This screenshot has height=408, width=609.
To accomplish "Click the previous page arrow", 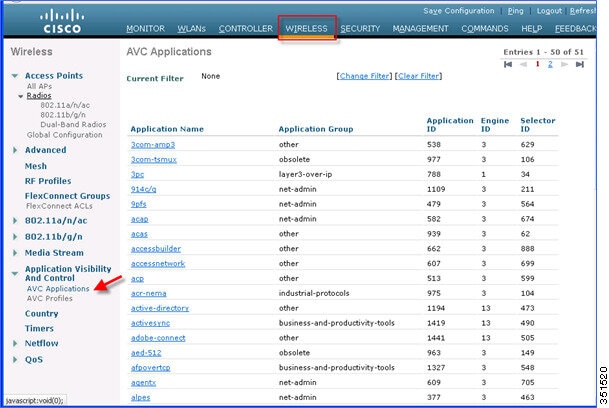I will [523, 64].
